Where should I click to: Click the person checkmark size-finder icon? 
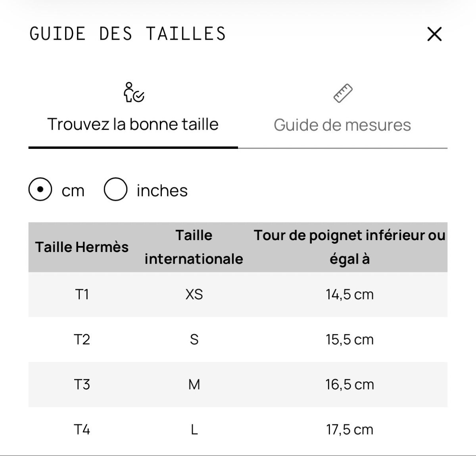[x=134, y=92]
